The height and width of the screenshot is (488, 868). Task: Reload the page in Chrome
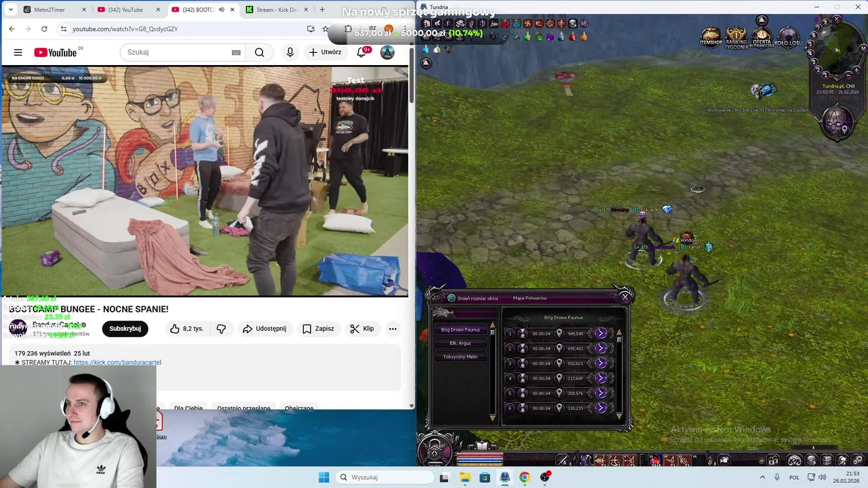[x=44, y=28]
